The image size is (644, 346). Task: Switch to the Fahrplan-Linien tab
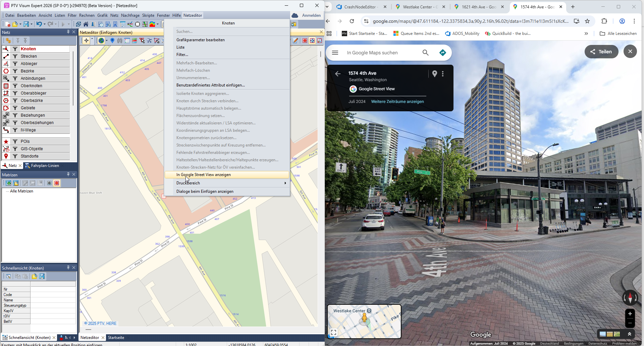(x=45, y=166)
